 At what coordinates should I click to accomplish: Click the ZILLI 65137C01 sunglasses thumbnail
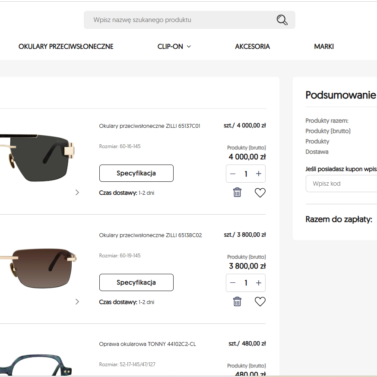point(37,157)
